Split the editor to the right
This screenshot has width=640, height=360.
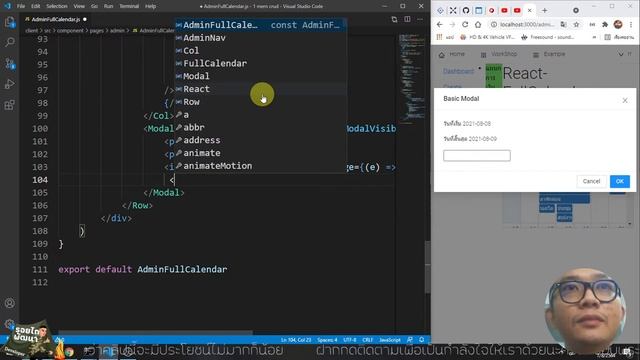[407, 19]
